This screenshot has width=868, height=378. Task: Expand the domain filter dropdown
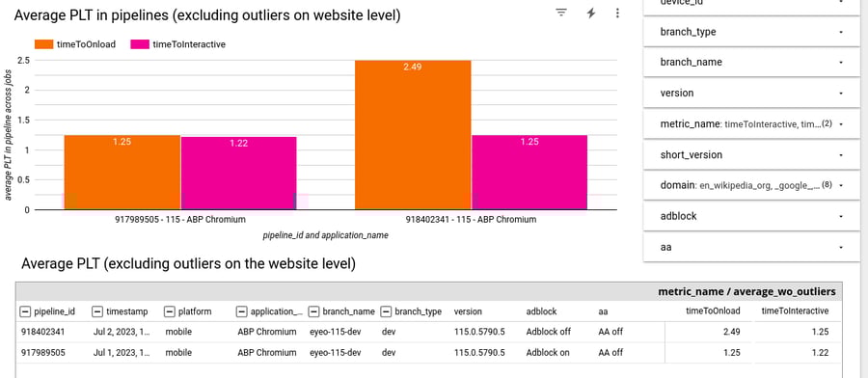[x=751, y=185]
